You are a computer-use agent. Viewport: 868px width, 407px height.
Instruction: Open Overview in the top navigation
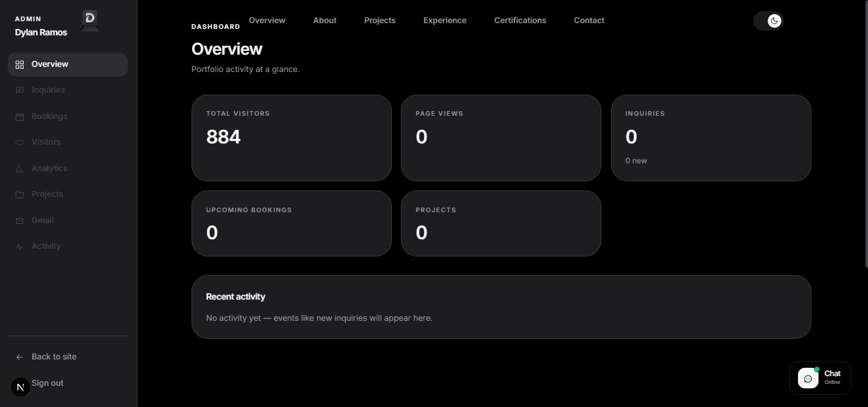pyautogui.click(x=267, y=20)
